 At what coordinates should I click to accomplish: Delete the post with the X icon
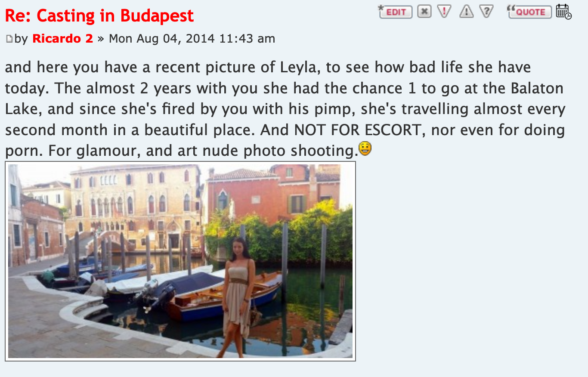pyautogui.click(x=424, y=12)
